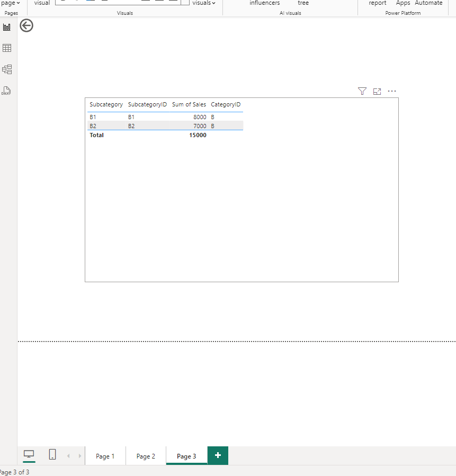Image resolution: width=456 pixels, height=476 pixels.
Task: Open the visual in focus mode
Action: (377, 91)
